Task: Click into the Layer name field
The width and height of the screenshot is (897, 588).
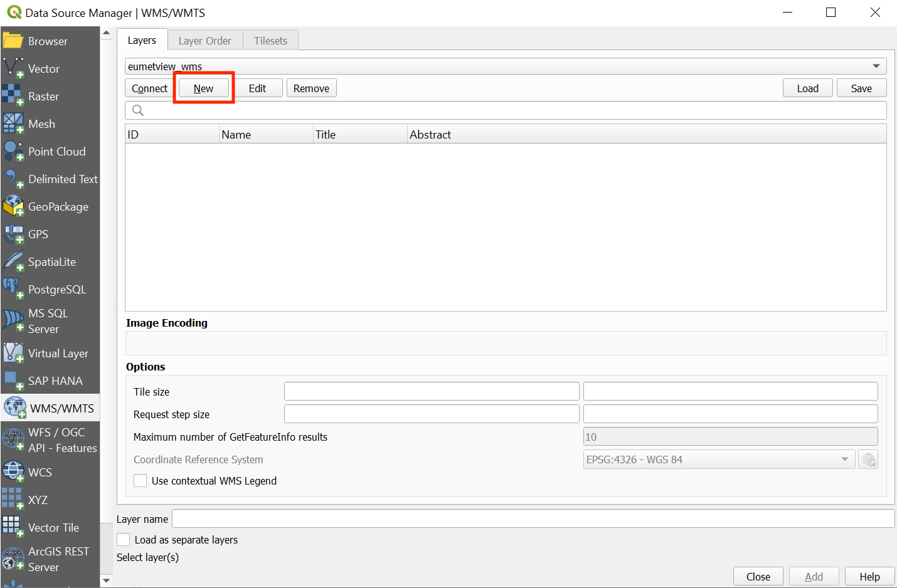Action: (x=533, y=519)
